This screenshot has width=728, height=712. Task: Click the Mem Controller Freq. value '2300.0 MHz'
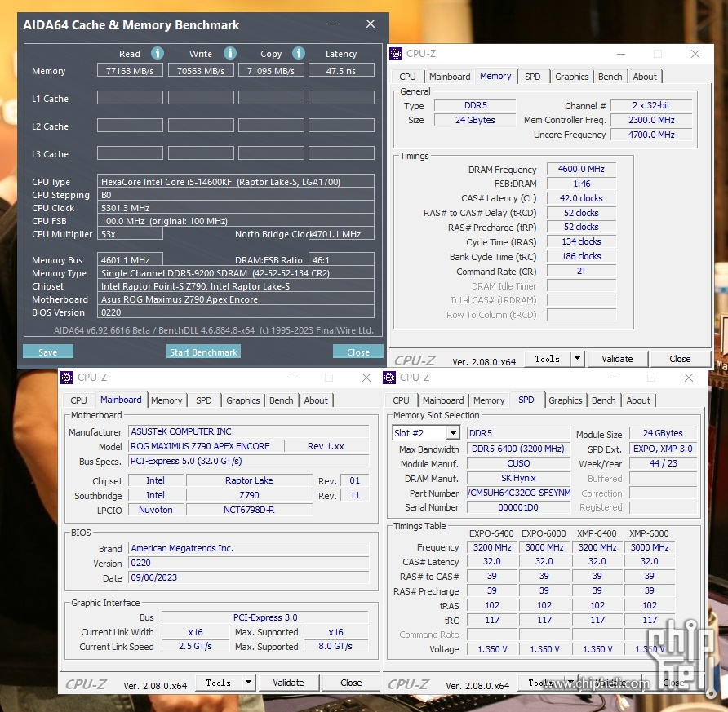pyautogui.click(x=651, y=120)
